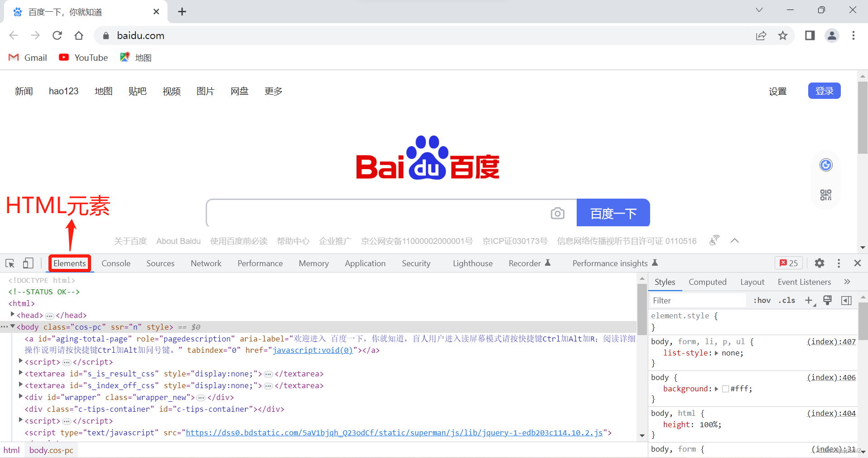Open a new browser tab with plus
The width and height of the screenshot is (868, 458).
[x=182, y=12]
